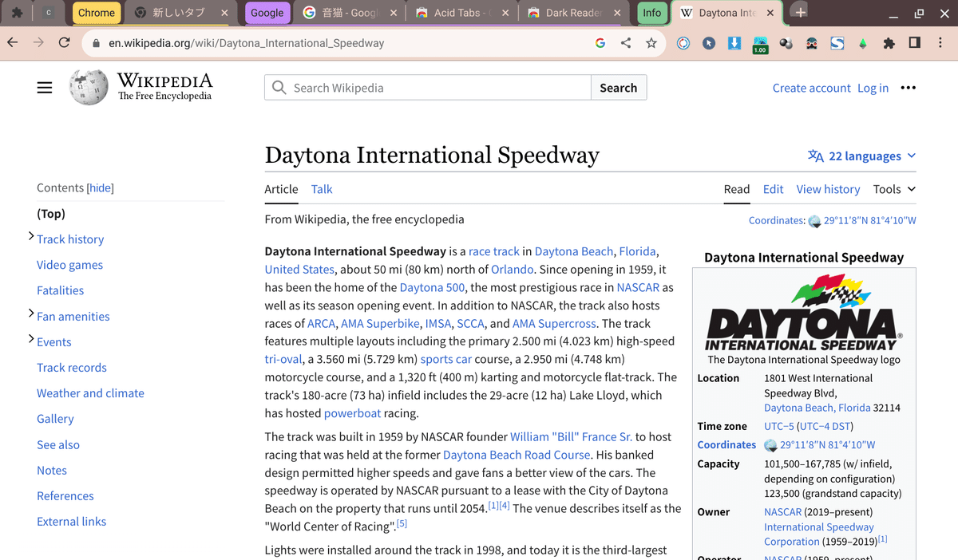Viewport: 958px width, 560px height.
Task: Open the NASCAR link in the first paragraph
Action: [x=638, y=287]
